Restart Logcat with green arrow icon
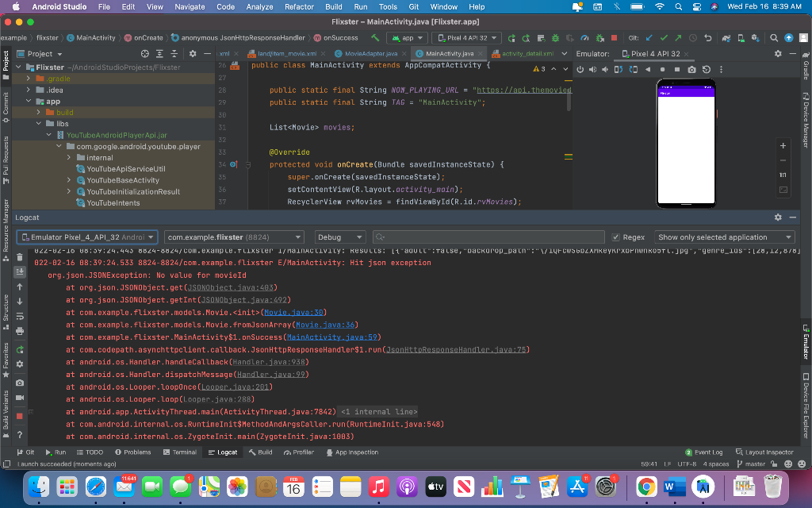 coord(20,349)
